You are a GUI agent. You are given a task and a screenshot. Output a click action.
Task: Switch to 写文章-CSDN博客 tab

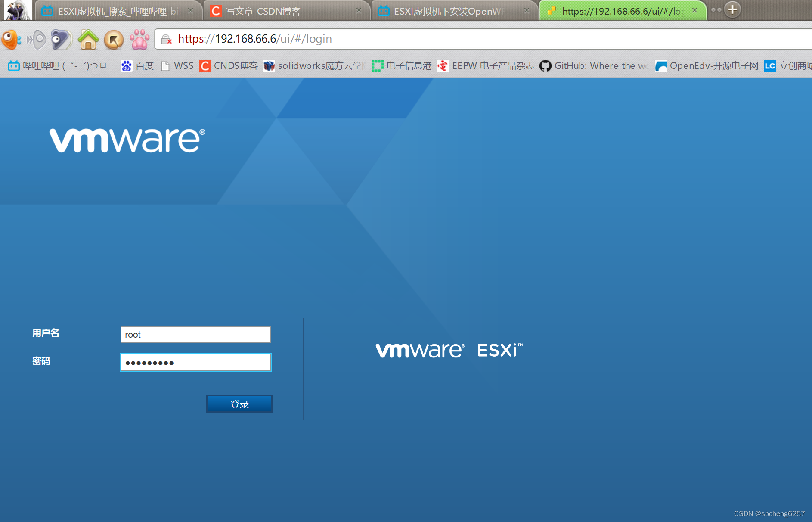click(x=287, y=11)
